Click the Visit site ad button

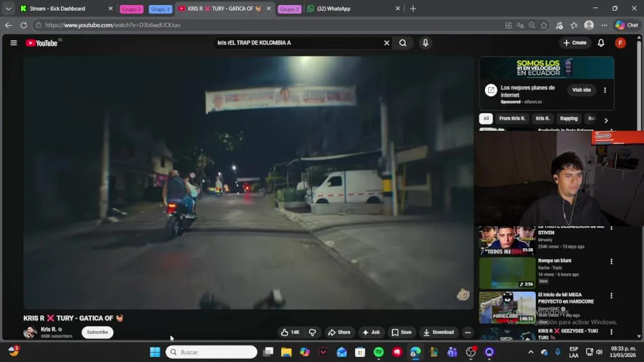tap(581, 90)
